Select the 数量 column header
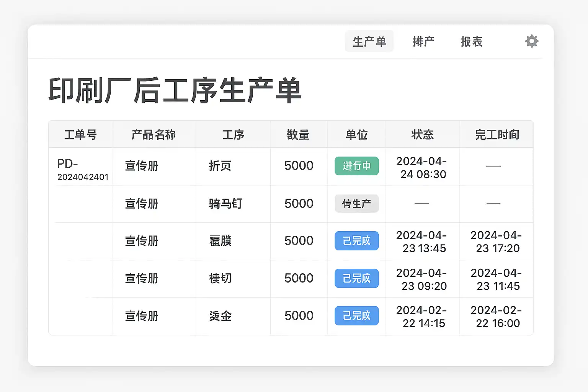This screenshot has height=392, width=588. (298, 135)
